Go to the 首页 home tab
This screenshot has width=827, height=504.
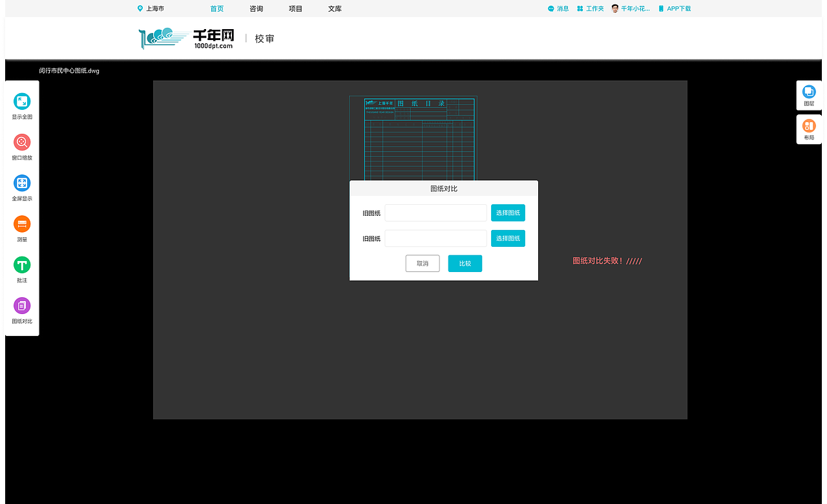click(x=217, y=8)
